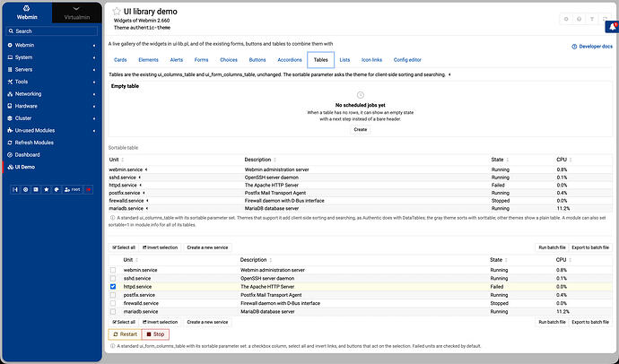Click the Webmin logo tab icon
The width and height of the screenshot is (619, 364).
(26, 8)
